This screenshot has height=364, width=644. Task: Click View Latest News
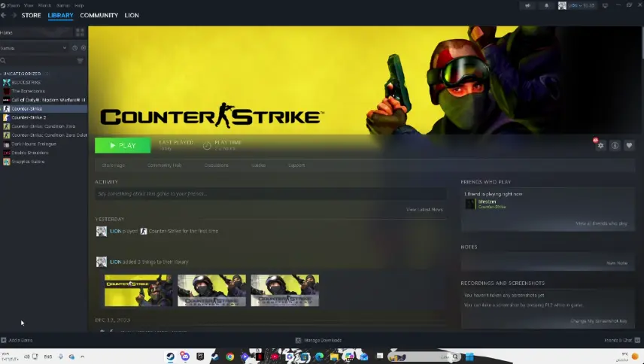pyautogui.click(x=424, y=210)
